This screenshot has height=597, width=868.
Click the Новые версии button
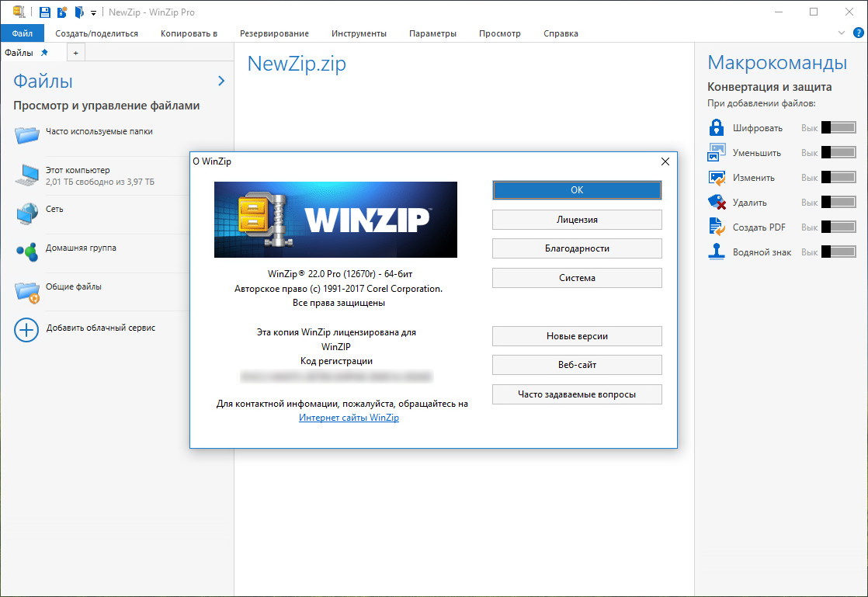point(577,336)
